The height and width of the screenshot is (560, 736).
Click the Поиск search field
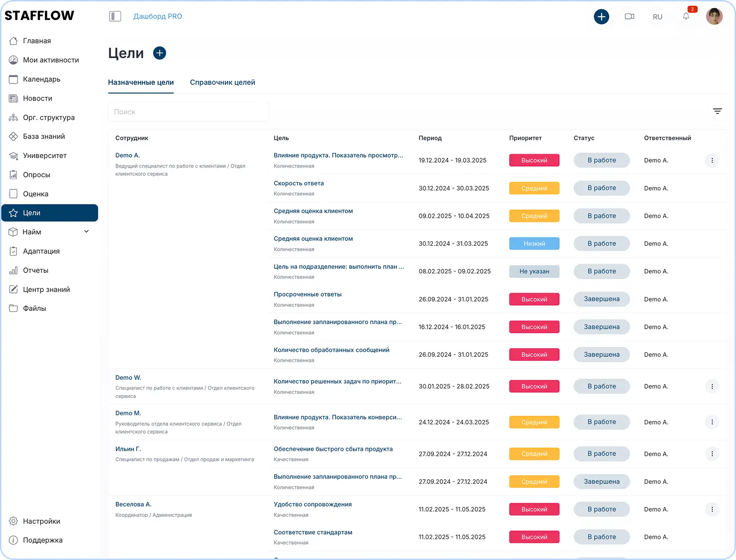(x=189, y=112)
